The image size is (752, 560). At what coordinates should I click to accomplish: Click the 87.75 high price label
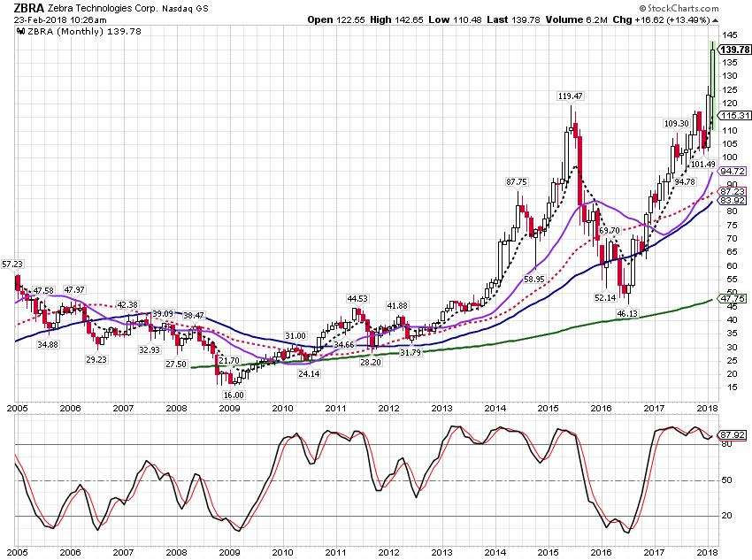[x=517, y=181]
